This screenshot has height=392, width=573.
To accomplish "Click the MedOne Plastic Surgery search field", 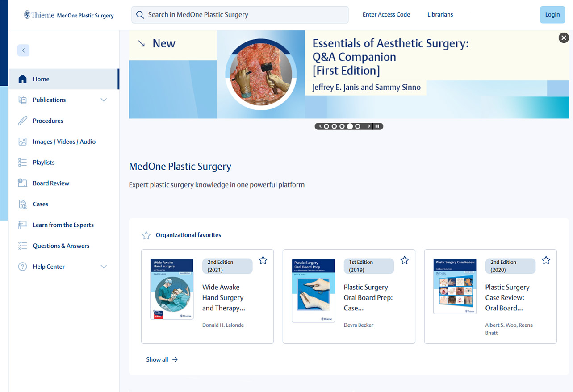I will (x=240, y=15).
